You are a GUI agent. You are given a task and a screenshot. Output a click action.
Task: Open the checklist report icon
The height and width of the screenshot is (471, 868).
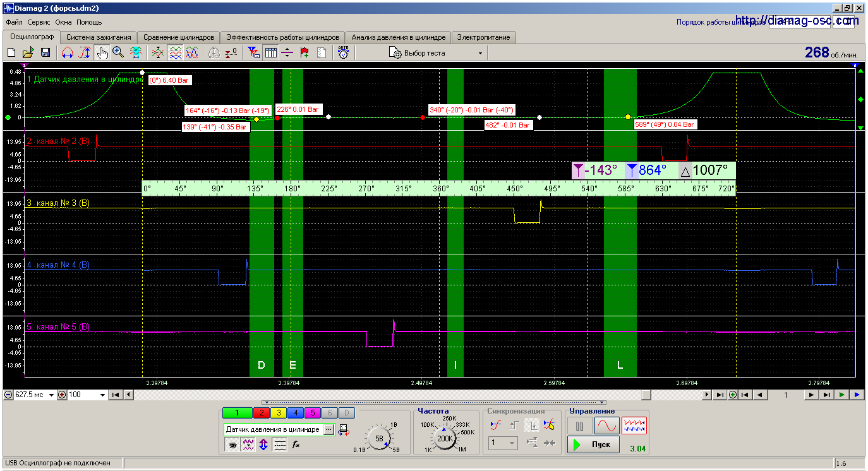(x=322, y=53)
